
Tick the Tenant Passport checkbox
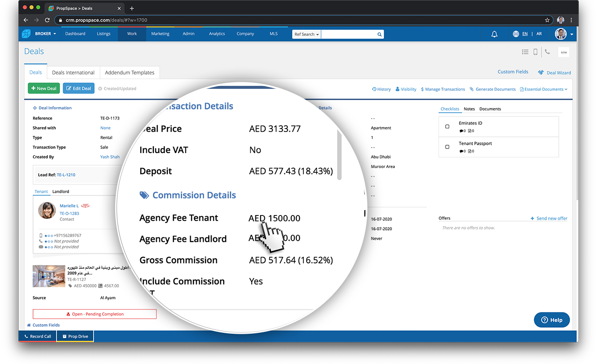coord(447,147)
